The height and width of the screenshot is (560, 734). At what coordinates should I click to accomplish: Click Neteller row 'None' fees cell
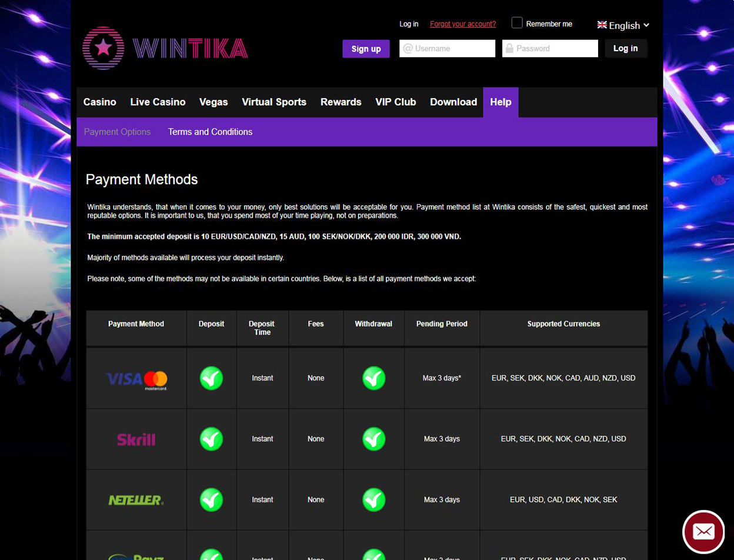(x=316, y=499)
